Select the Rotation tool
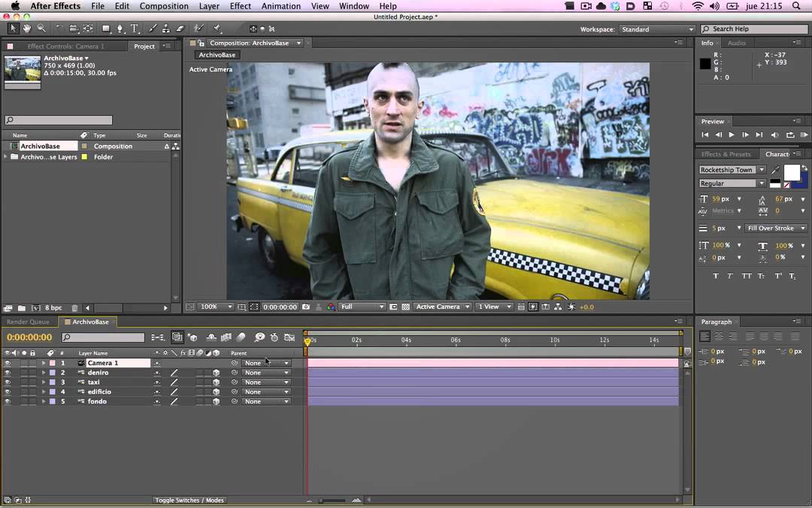 pyautogui.click(x=59, y=29)
